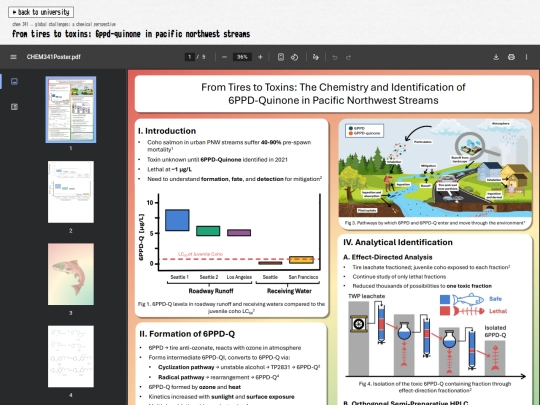Click the 'Cyclization pathway' bullet
Image resolution: width=540 pixels, height=405 pixels.
(x=239, y=367)
